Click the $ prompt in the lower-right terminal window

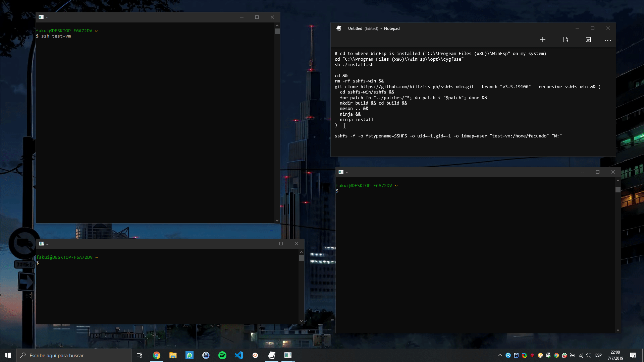tap(337, 191)
